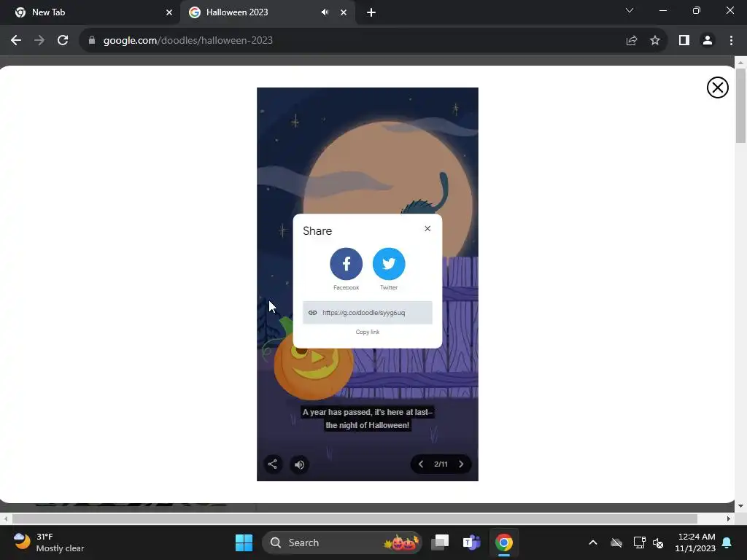Open the Chrome profile menu
The image size is (747, 560).
[708, 41]
